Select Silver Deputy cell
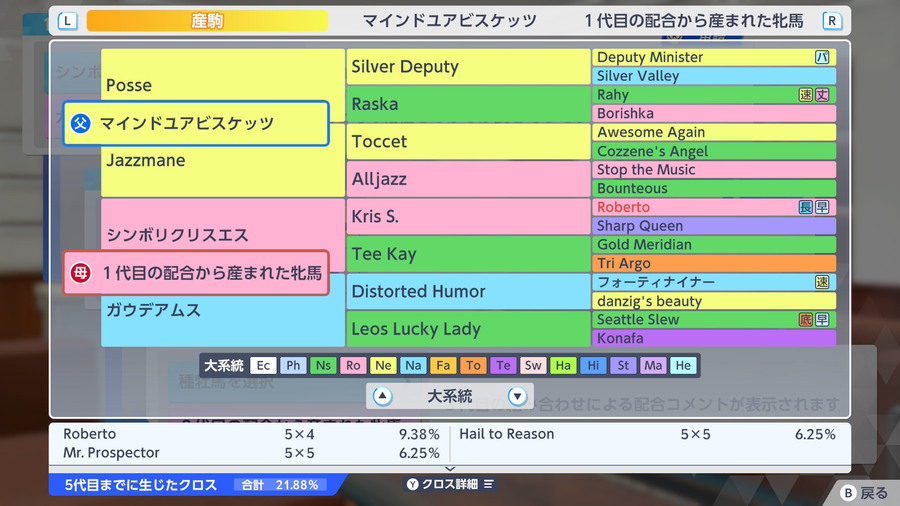Viewport: 900px width, 506px height. click(468, 67)
